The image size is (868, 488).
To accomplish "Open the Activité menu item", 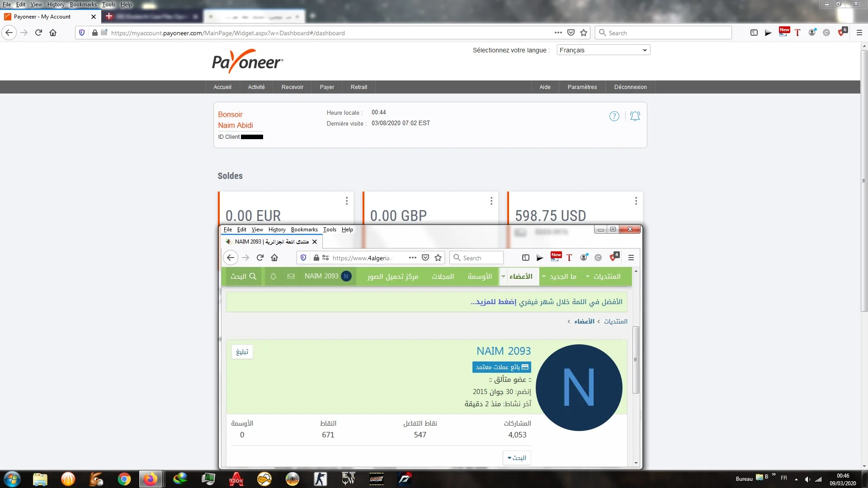I will coord(256,87).
